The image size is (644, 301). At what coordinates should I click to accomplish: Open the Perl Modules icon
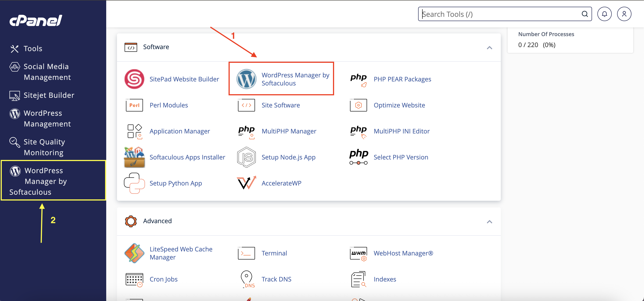tap(134, 105)
